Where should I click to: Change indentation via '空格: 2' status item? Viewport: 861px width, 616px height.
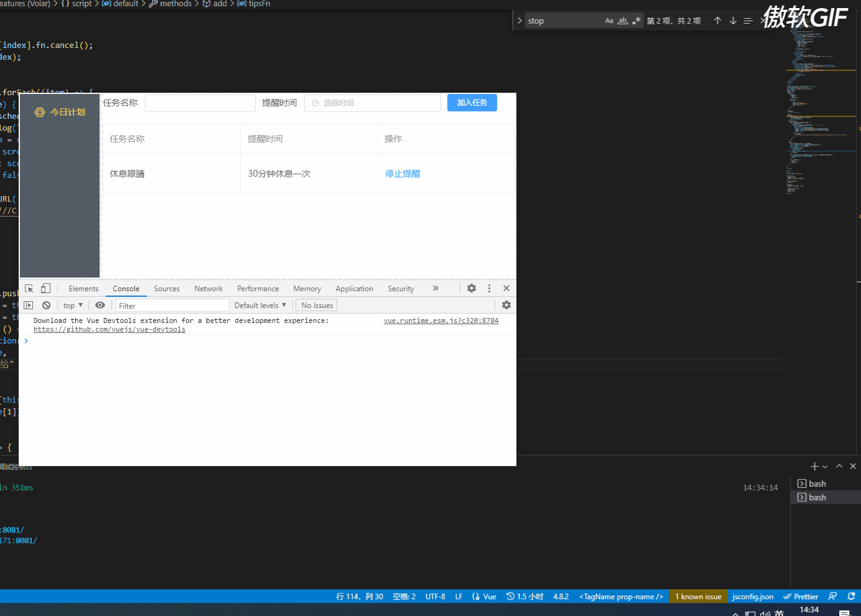404,596
